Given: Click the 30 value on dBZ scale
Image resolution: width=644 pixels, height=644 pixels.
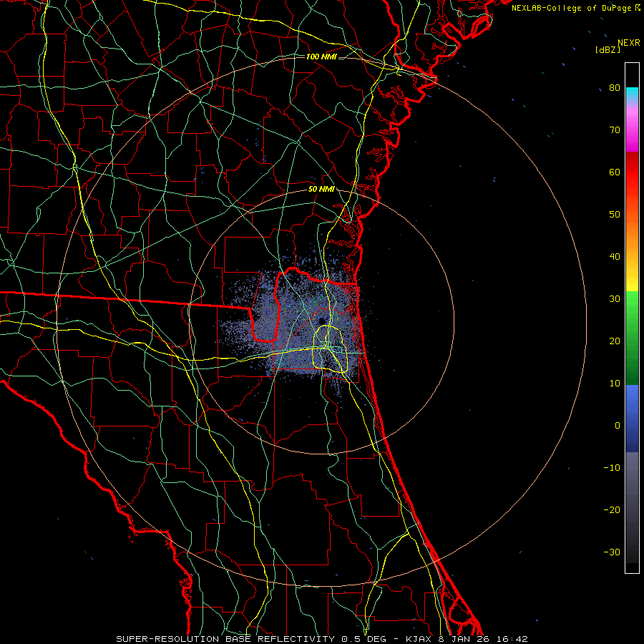Looking at the screenshot, I should tap(615, 298).
